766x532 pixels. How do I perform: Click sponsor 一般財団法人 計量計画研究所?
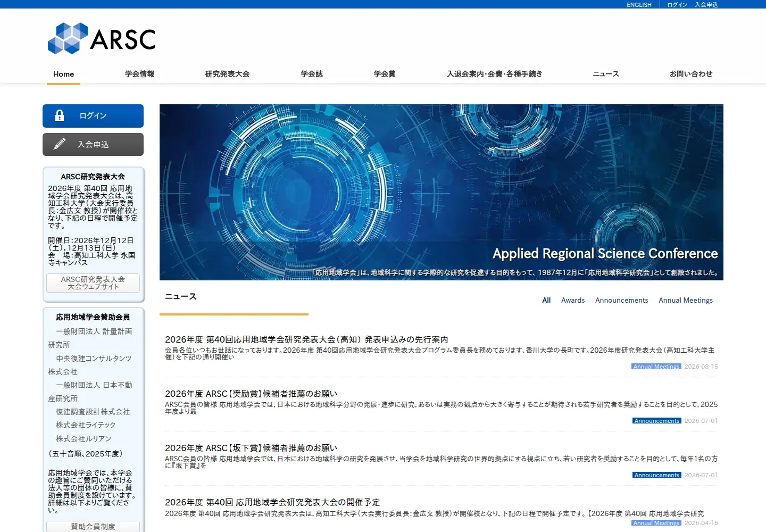90,338
